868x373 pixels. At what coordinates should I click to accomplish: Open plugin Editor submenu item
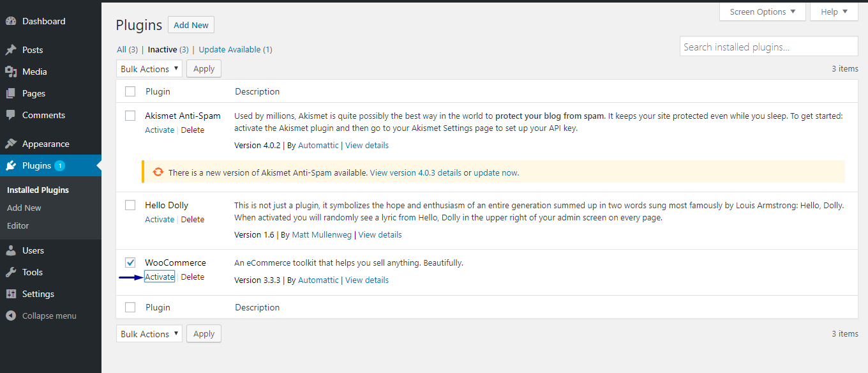tap(18, 225)
